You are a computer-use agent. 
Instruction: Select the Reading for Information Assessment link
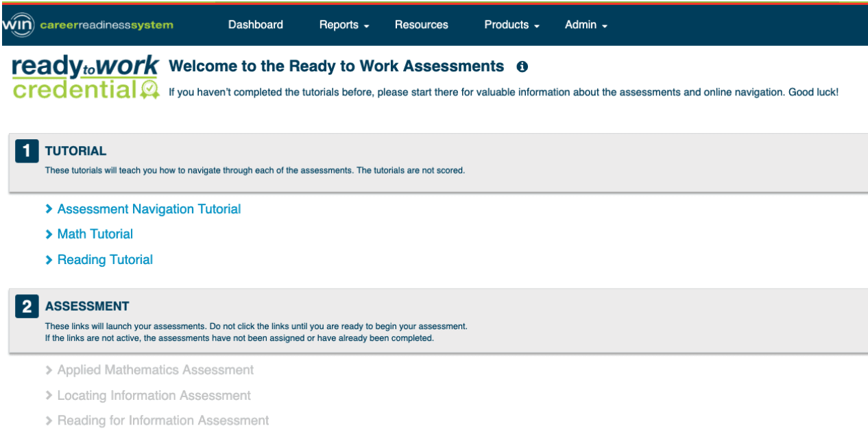click(163, 421)
